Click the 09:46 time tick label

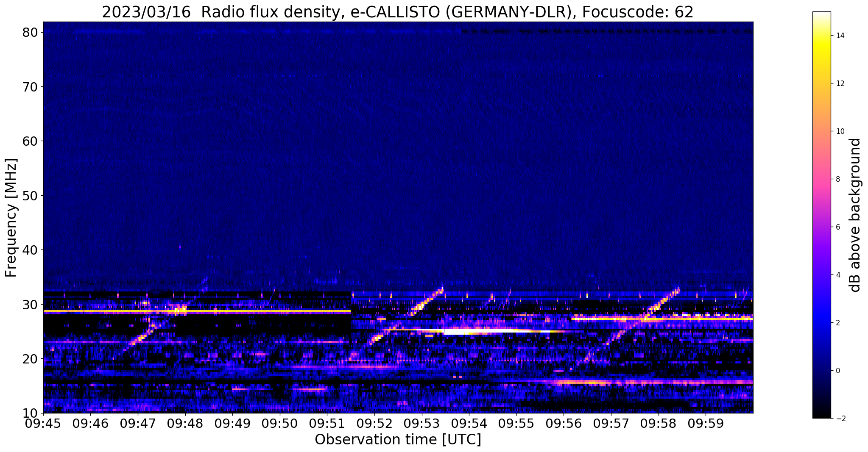tap(91, 424)
